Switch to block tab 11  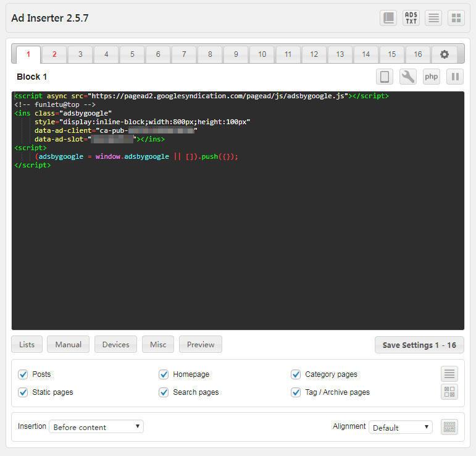(288, 54)
